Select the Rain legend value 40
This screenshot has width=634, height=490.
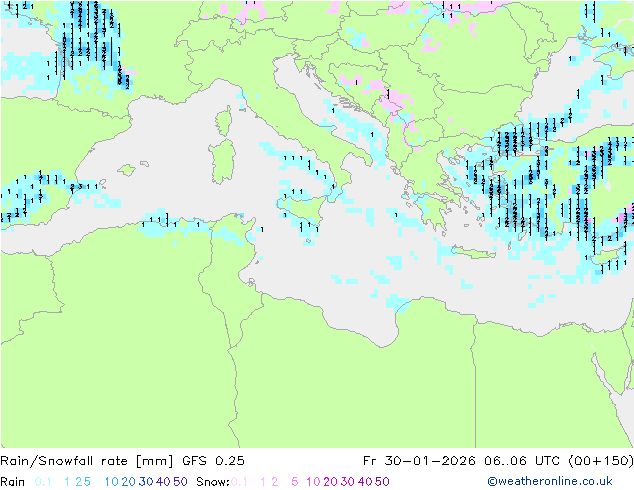163,482
